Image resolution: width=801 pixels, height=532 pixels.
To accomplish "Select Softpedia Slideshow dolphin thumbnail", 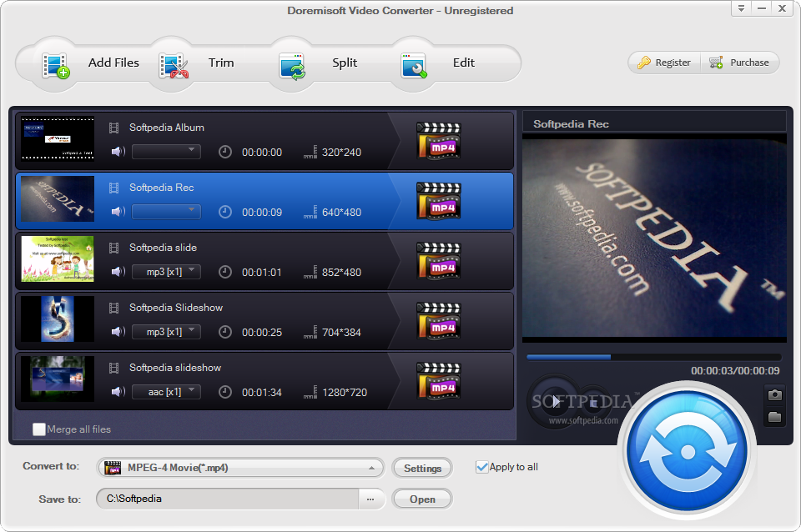I will point(58,319).
